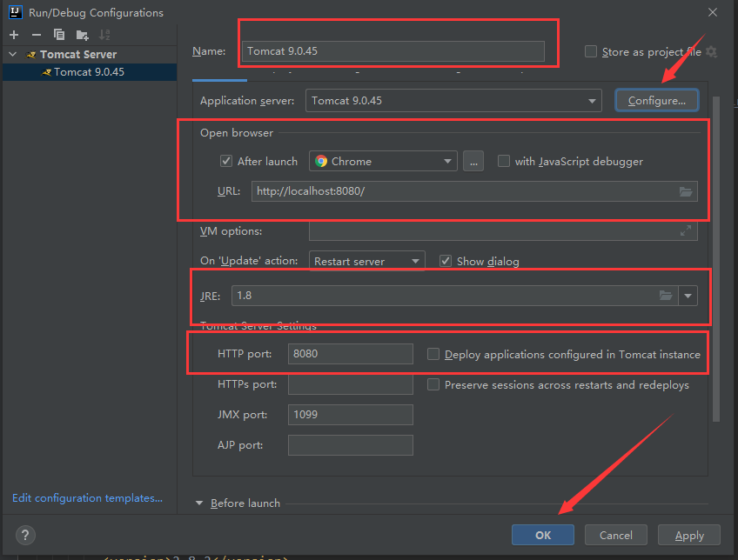Select Tomcat 9.0.45 configuration in tree
This screenshot has width=738, height=560.
[90, 72]
